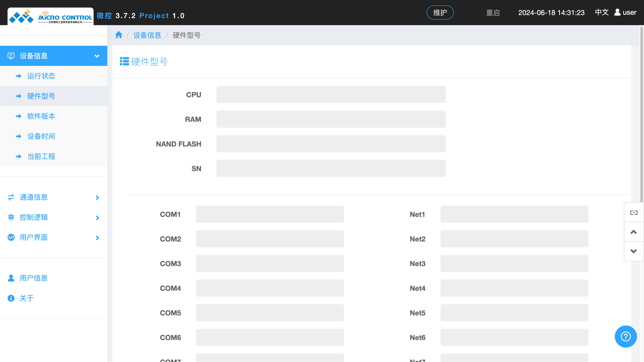The width and height of the screenshot is (644, 362).
Task: Open 用户信息 sidebar item
Action: point(33,278)
